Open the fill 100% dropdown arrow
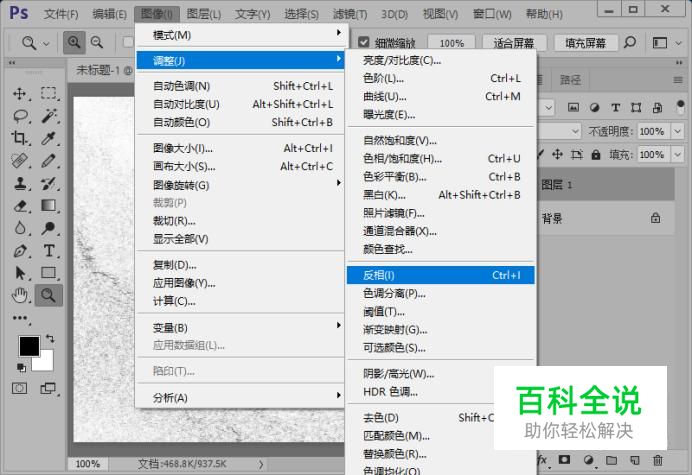Viewport: 692px width, 475px height. click(677, 155)
